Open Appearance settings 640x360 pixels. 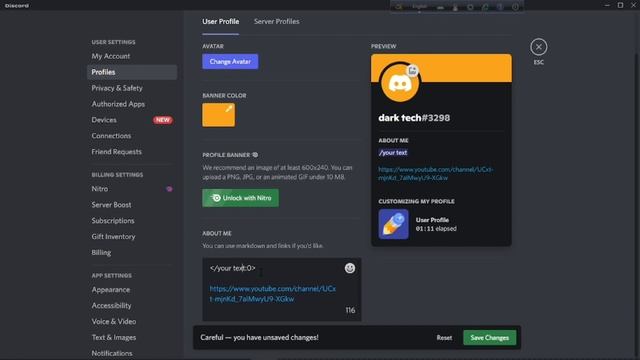pos(132,290)
